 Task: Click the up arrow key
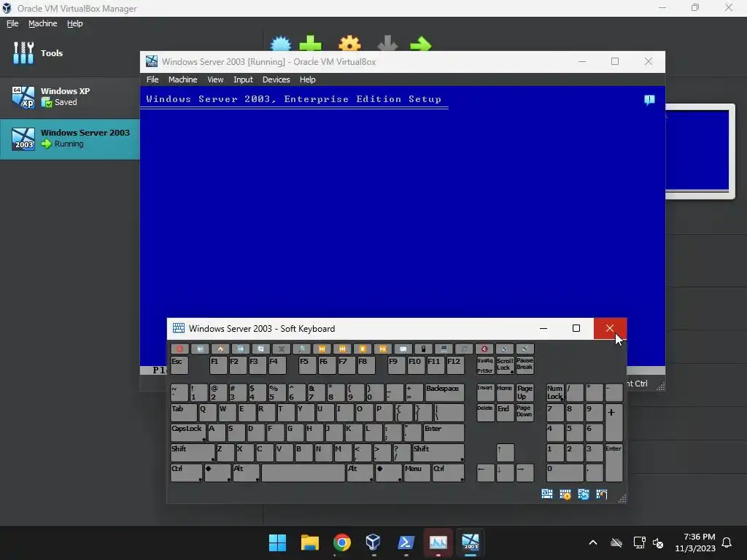[x=505, y=453]
